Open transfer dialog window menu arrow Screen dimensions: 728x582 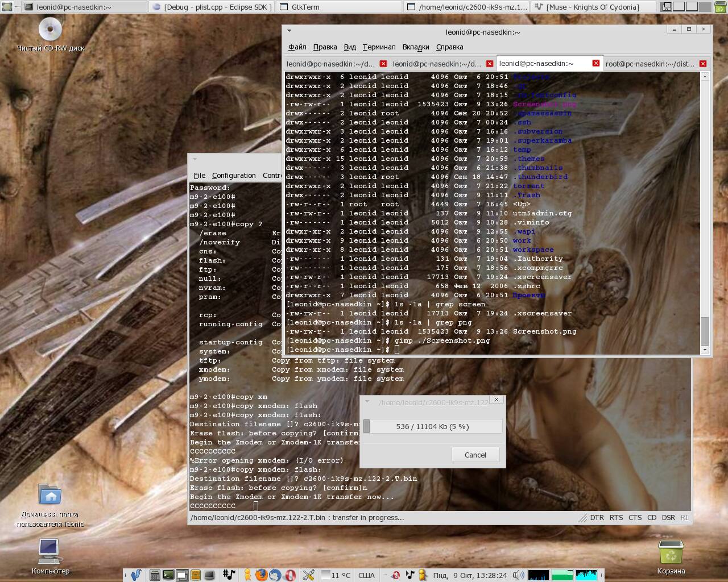(x=367, y=401)
